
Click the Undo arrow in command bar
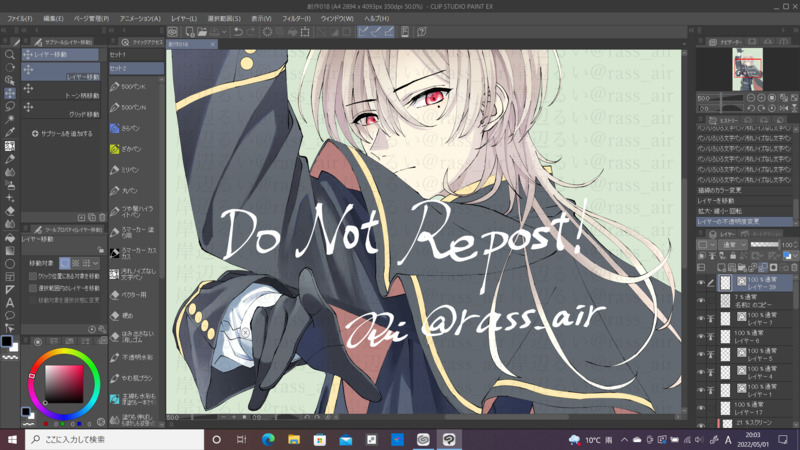238,32
